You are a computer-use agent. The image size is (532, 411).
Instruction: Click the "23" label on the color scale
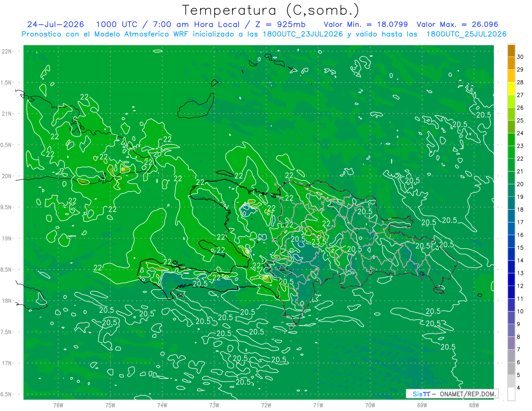520,146
